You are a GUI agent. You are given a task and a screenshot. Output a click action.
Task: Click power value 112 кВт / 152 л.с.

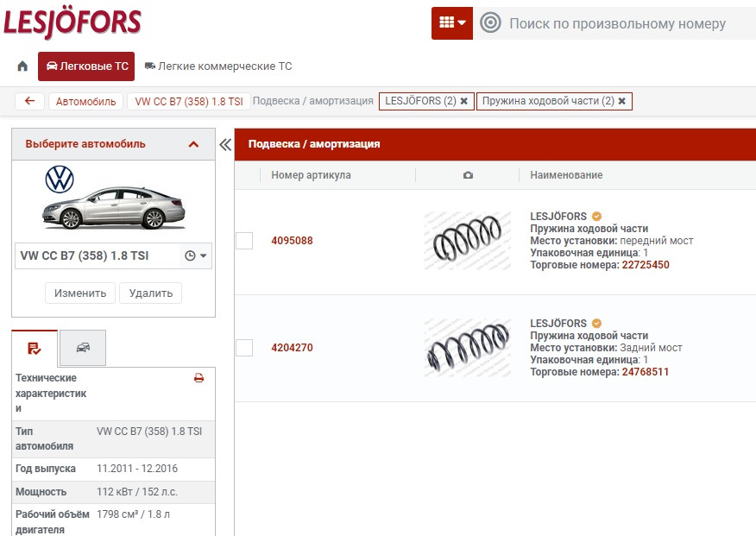point(137,492)
